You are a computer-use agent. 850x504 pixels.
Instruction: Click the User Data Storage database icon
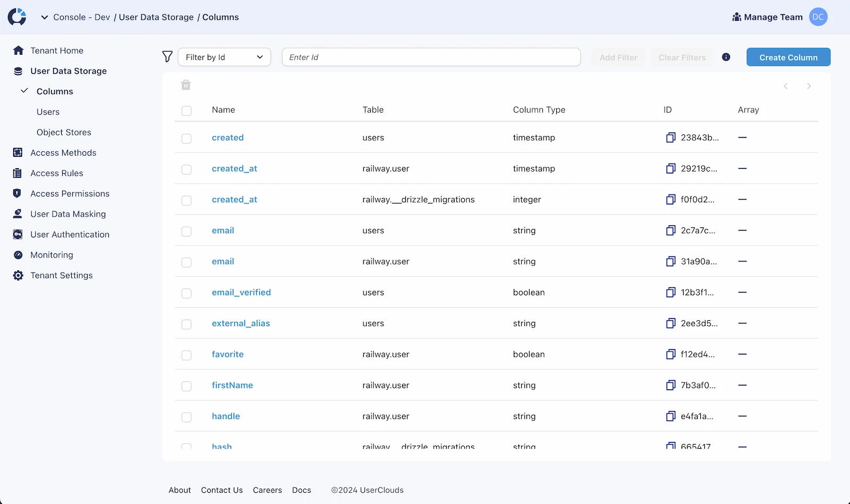18,71
